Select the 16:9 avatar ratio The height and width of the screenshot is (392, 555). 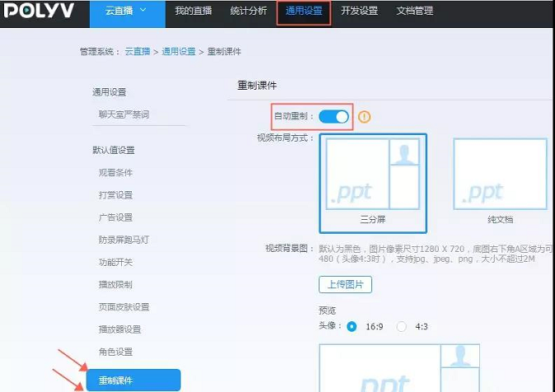point(352,326)
